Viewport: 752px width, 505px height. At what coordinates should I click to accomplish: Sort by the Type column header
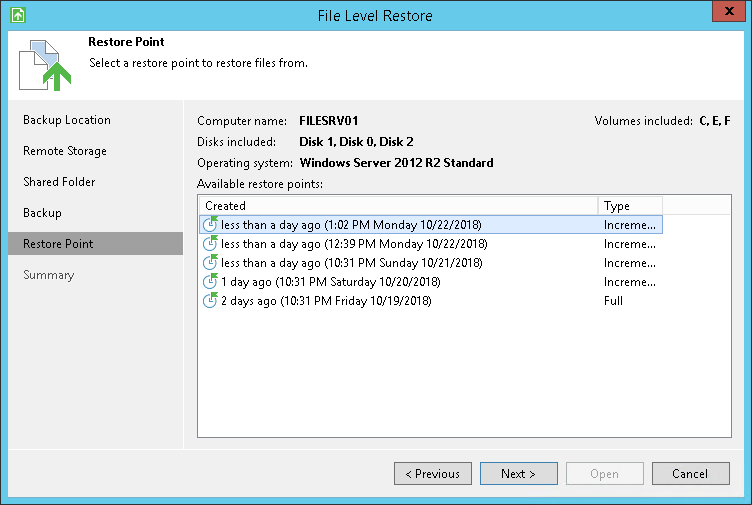point(630,206)
